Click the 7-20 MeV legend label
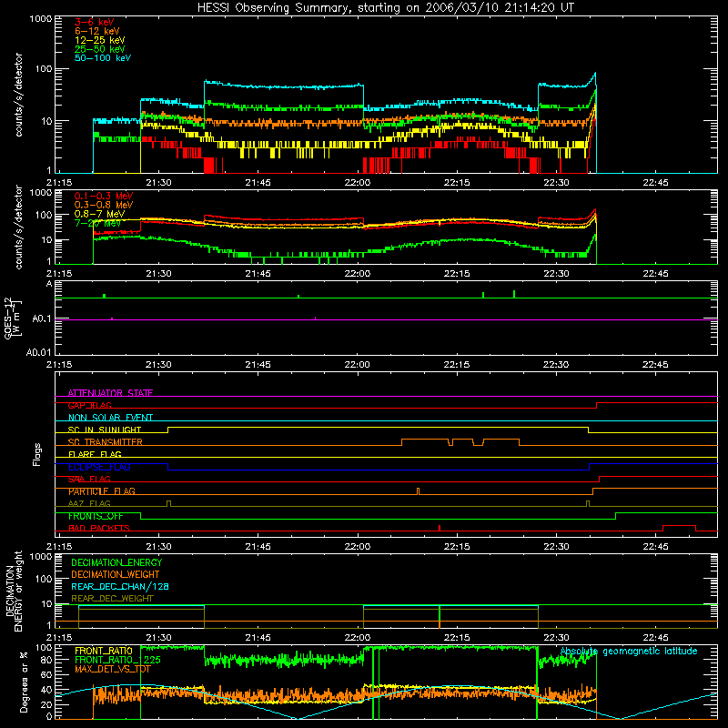728x728 pixels. pos(97,223)
